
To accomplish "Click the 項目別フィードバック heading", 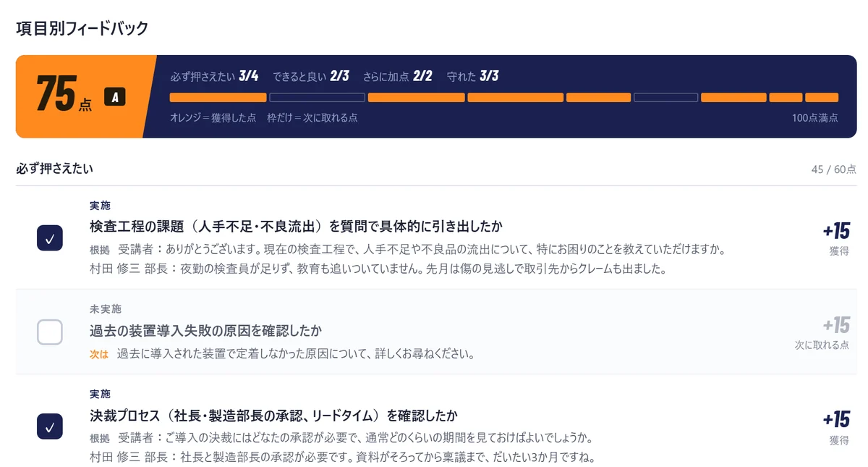I will click(82, 29).
